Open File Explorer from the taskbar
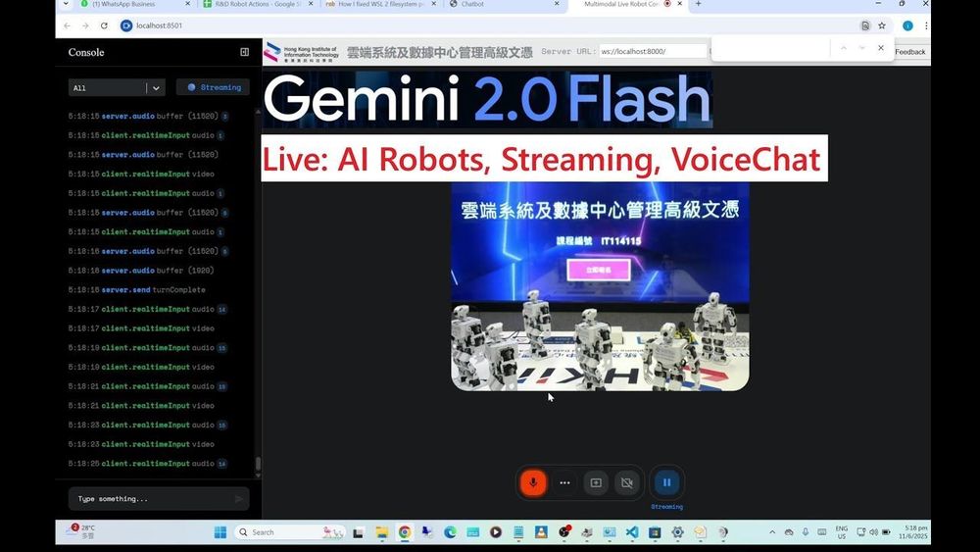 [382, 532]
